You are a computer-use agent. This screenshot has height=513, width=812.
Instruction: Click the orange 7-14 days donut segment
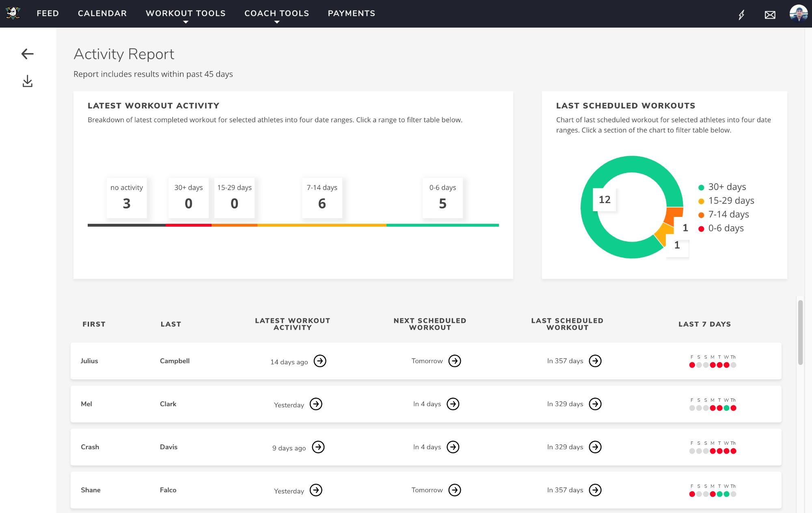coord(674,214)
